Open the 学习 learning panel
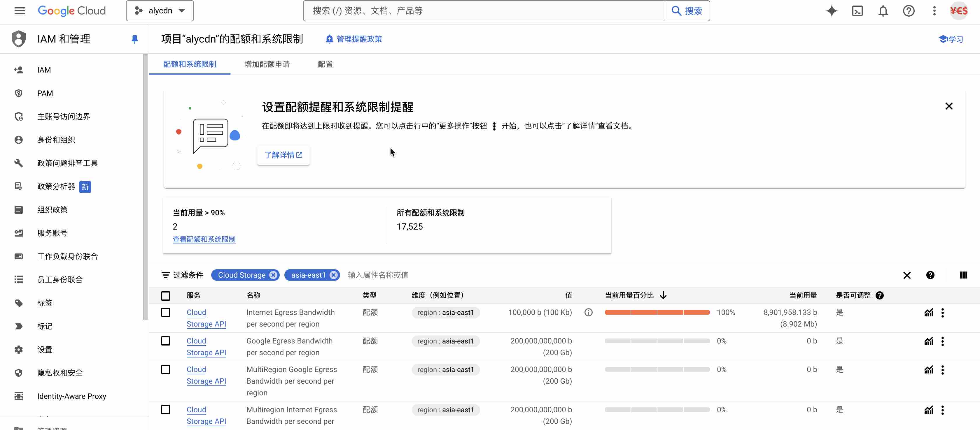The image size is (980, 430). click(x=951, y=39)
